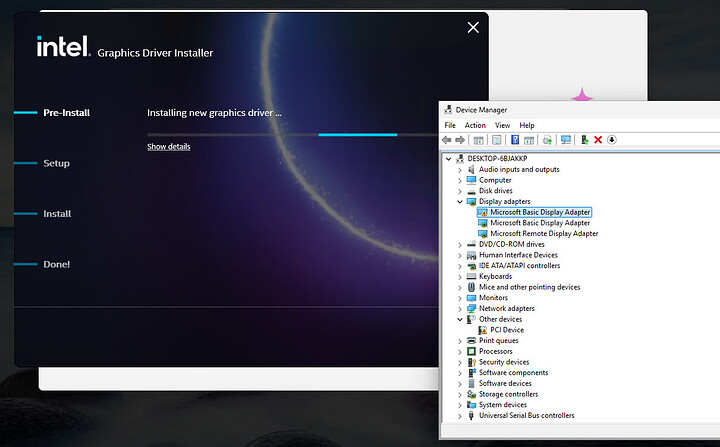Click the red X uninstall device icon
This screenshot has width=720, height=447.
pyautogui.click(x=598, y=140)
